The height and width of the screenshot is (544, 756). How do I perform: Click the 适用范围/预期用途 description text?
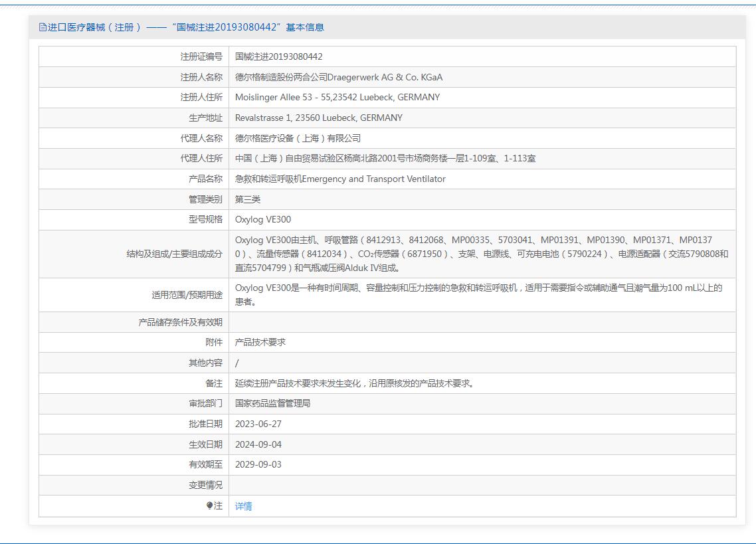click(478, 294)
